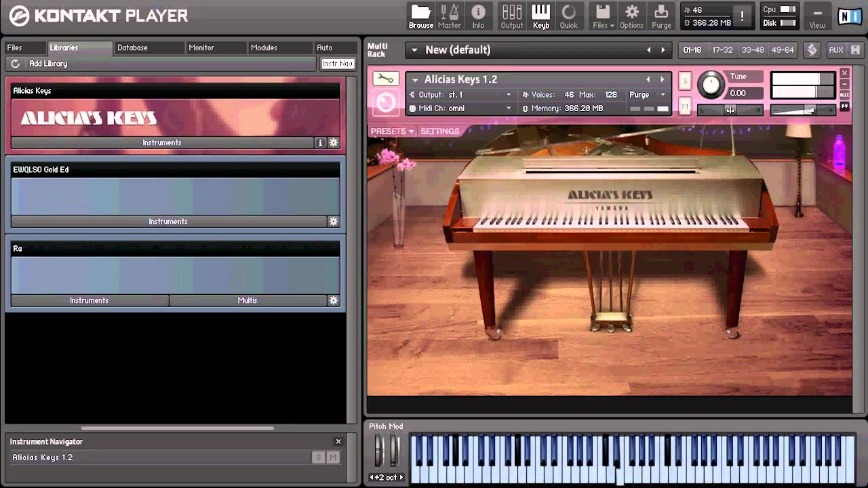Open Ra library Multis
Viewport: 868px width, 488px height.
[x=248, y=300]
